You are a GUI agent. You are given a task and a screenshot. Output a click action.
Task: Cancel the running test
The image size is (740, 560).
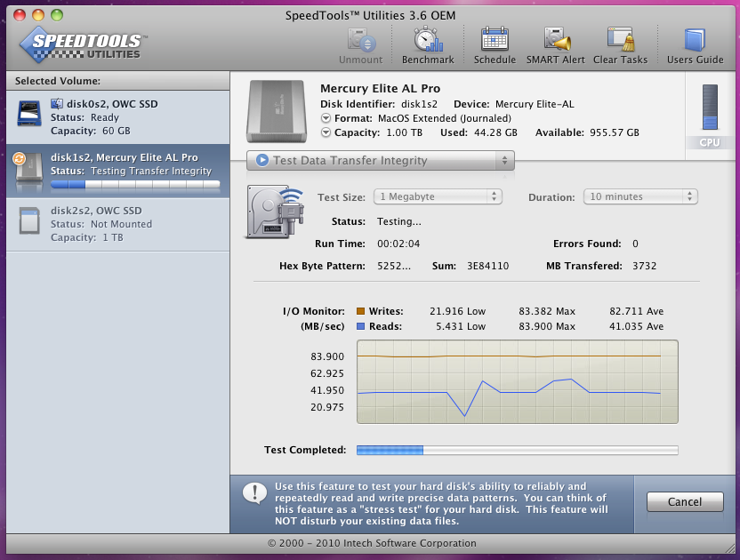(x=685, y=502)
